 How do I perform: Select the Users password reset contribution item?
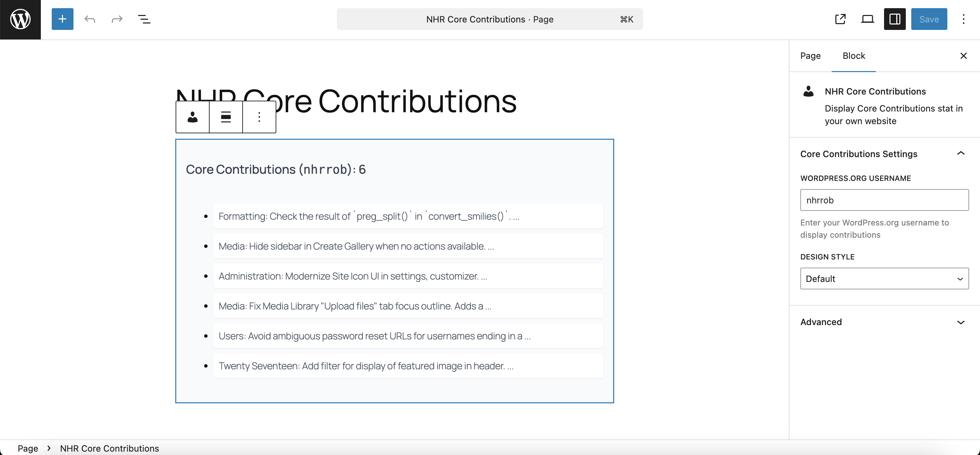point(408,336)
